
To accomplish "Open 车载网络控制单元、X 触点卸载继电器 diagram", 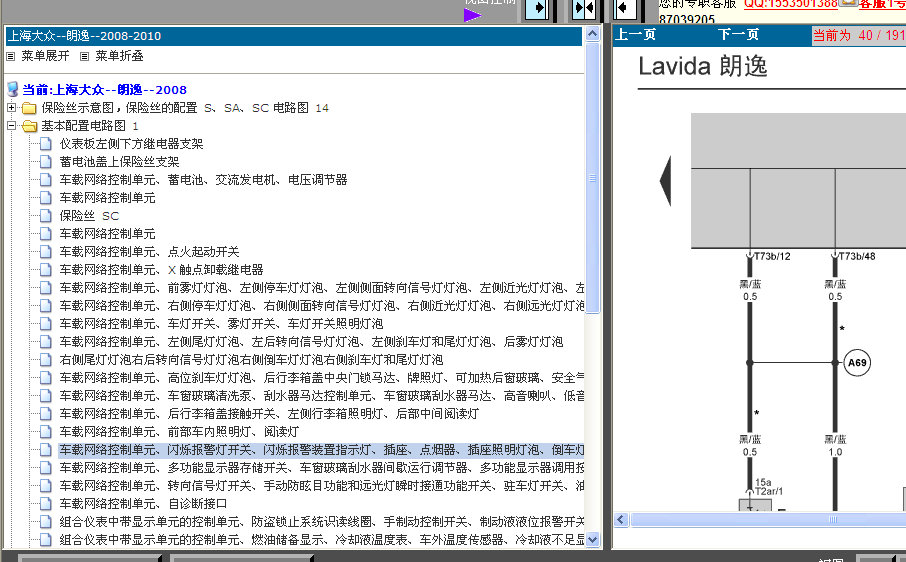I will click(161, 270).
